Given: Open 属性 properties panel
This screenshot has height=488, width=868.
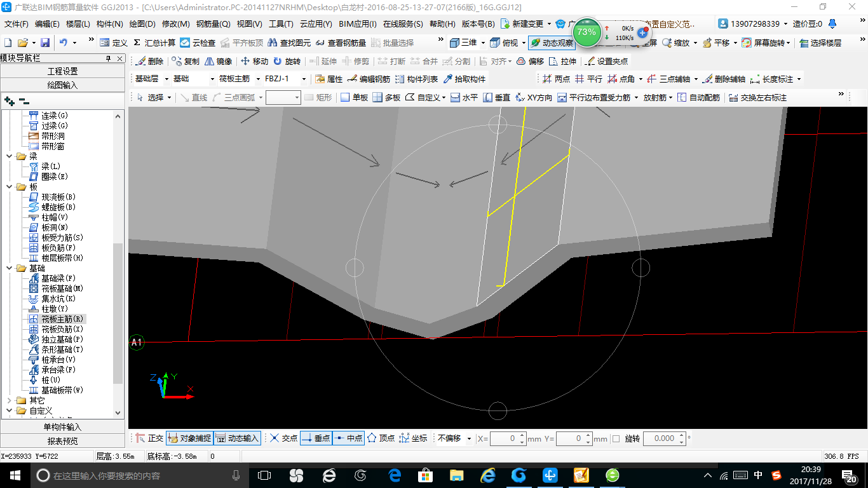Looking at the screenshot, I should [329, 79].
